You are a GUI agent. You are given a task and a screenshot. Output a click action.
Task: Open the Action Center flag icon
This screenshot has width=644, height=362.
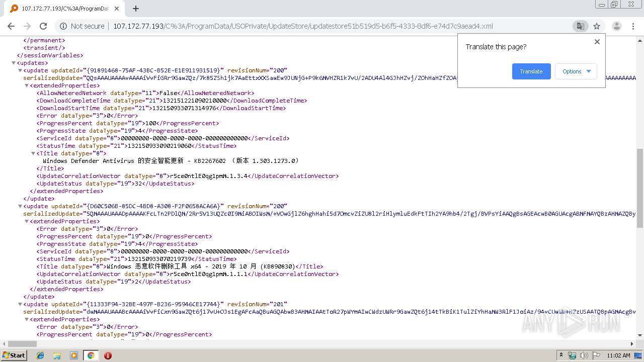[x=596, y=355]
